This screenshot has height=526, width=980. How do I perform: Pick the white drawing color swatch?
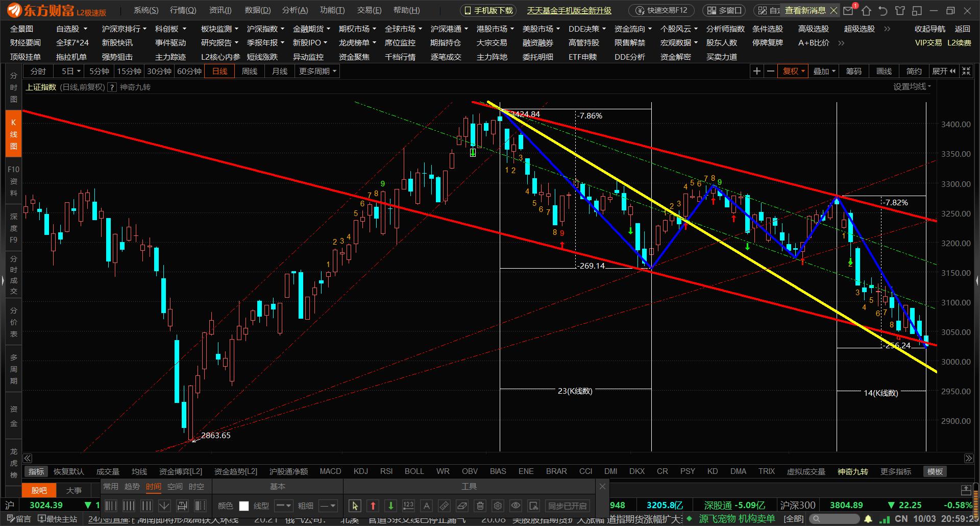(244, 506)
